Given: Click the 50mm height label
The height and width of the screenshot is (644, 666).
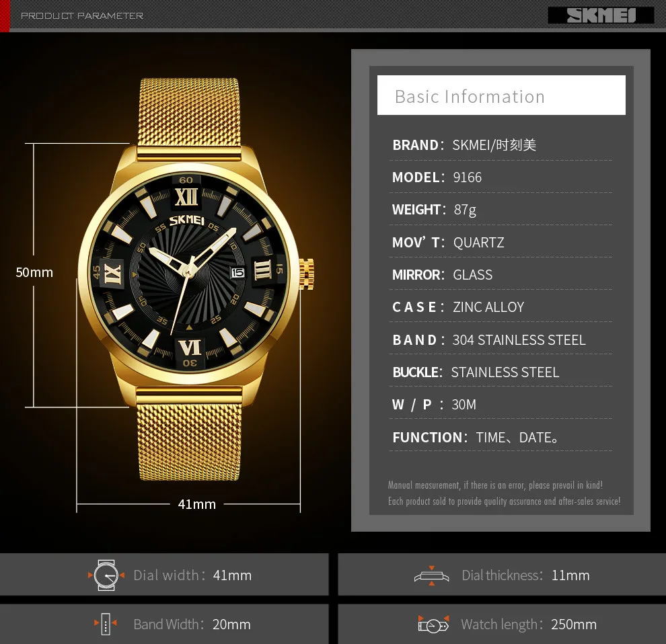Looking at the screenshot, I should (34, 272).
